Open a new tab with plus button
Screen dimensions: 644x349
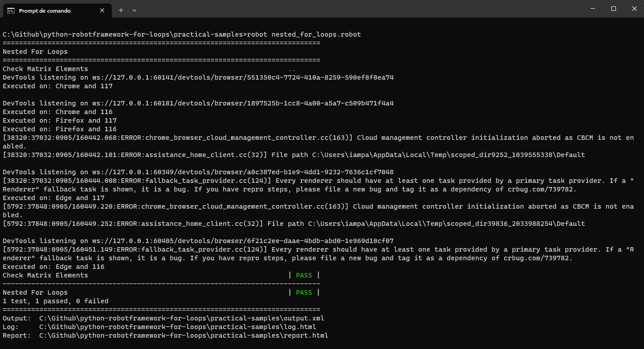point(121,10)
